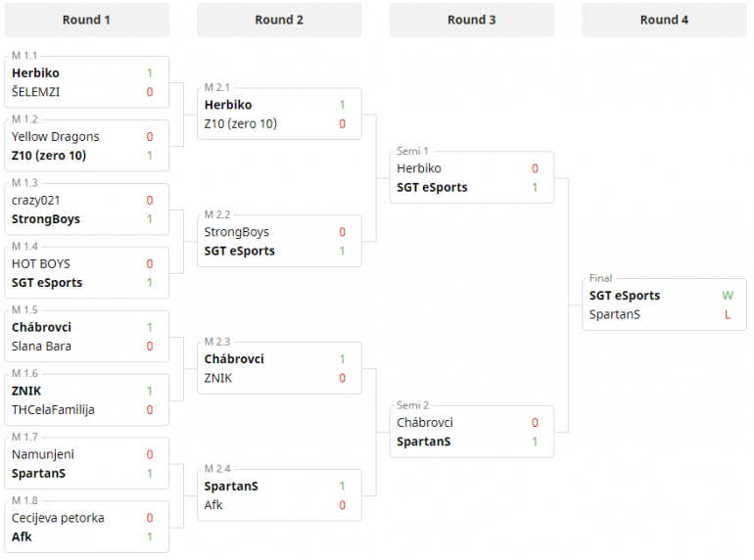Click SGT eSports winner in Final
This screenshot has height=560, width=754.
click(625, 296)
